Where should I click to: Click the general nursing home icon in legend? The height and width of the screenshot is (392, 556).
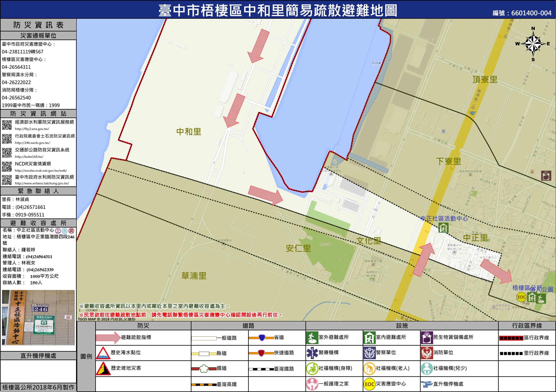coord(312,384)
